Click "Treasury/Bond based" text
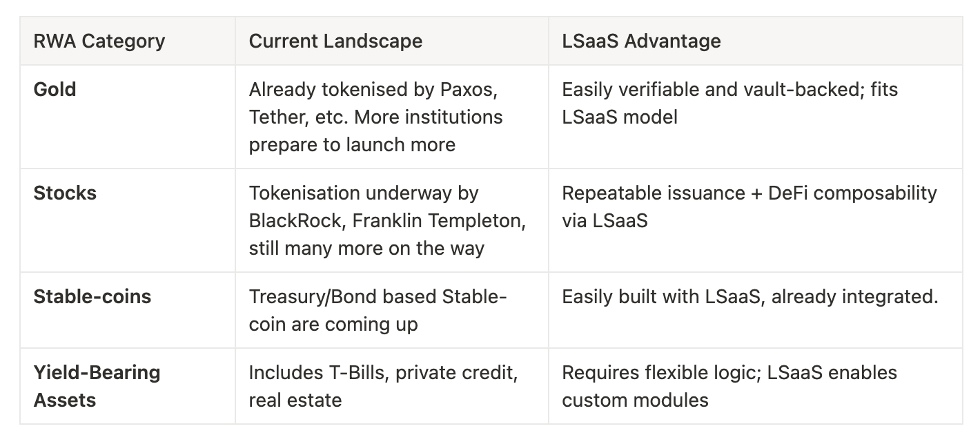Viewport: 980px width, 442px height. pos(343,297)
